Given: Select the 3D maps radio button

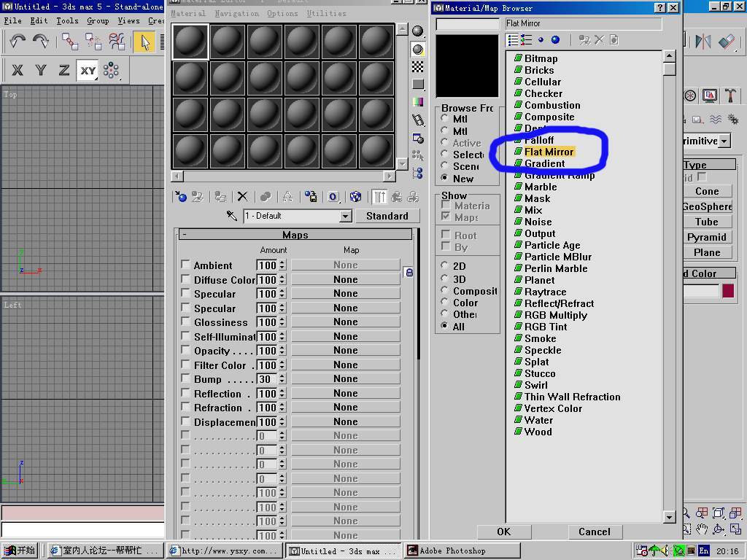Looking at the screenshot, I should [444, 278].
